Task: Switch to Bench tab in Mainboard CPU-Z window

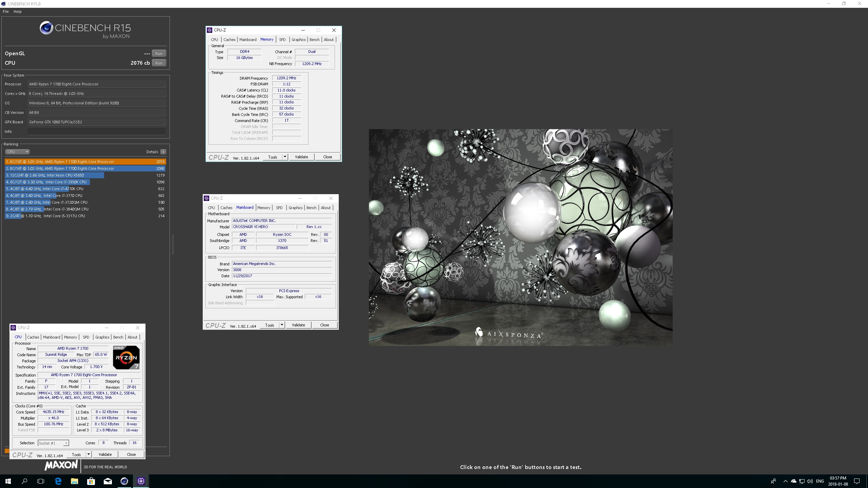Action: [312, 208]
